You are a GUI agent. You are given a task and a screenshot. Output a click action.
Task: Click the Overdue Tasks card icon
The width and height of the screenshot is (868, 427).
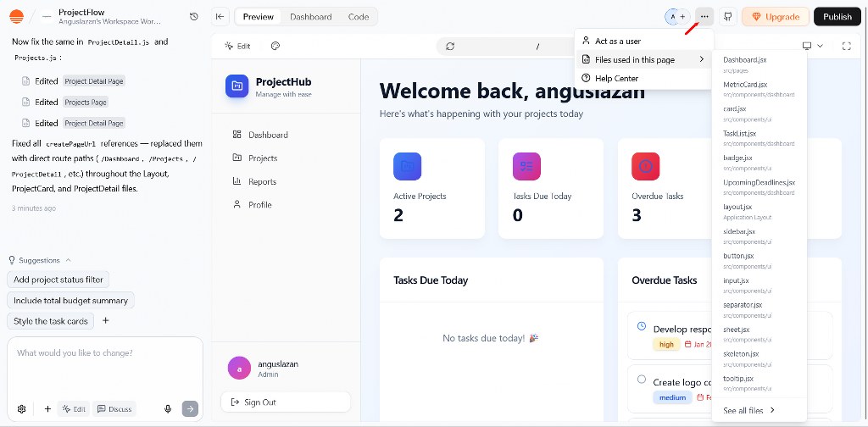[x=645, y=167]
